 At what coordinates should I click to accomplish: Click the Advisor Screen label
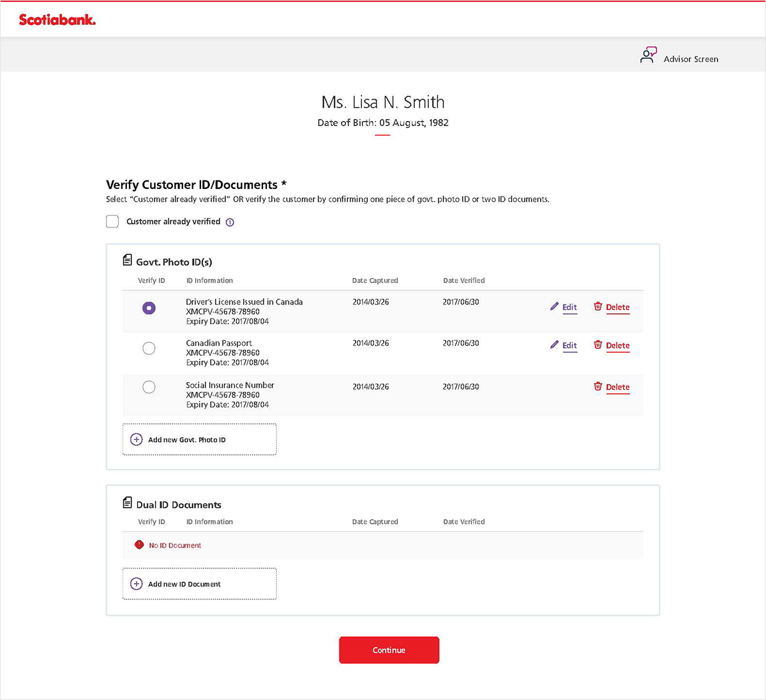pos(691,59)
